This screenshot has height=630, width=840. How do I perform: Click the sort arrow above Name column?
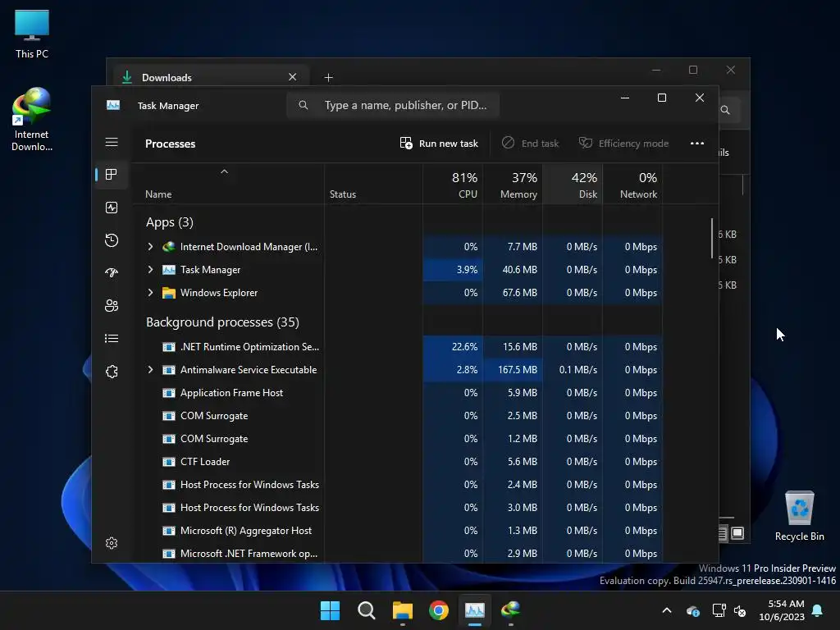(225, 171)
